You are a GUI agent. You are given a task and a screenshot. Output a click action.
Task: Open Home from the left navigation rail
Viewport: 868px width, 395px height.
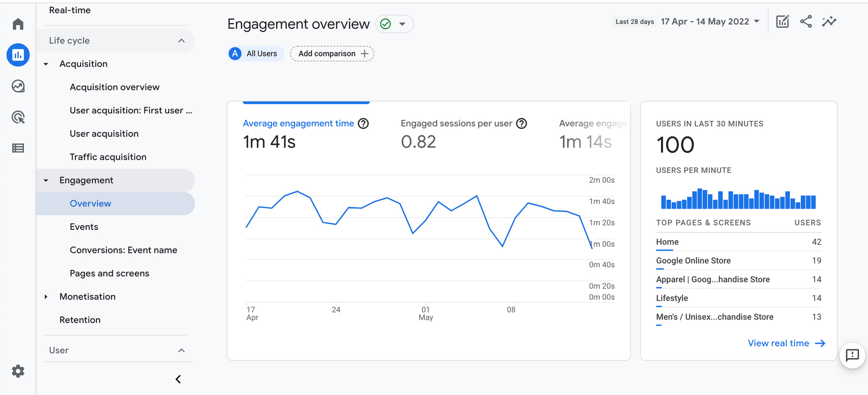(18, 24)
